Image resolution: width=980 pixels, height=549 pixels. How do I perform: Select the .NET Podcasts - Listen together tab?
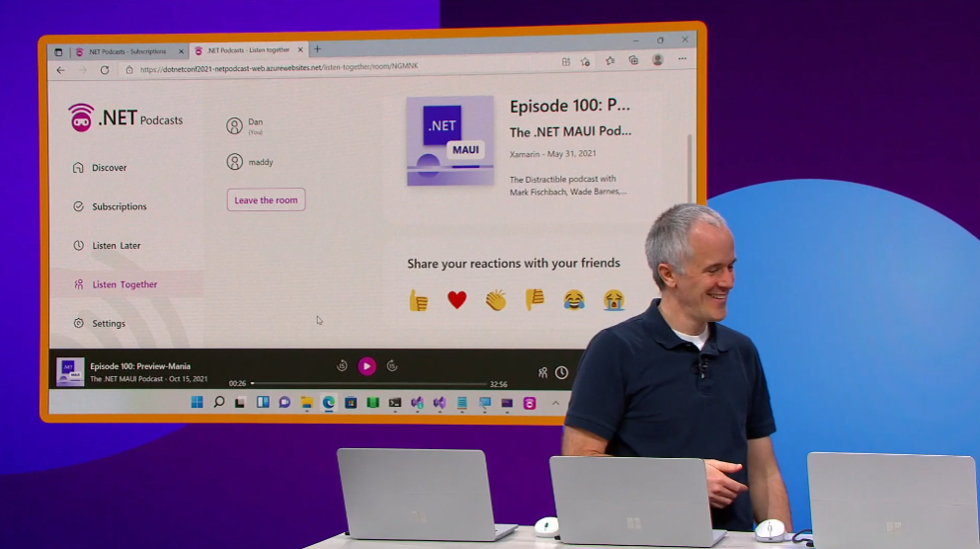point(248,50)
